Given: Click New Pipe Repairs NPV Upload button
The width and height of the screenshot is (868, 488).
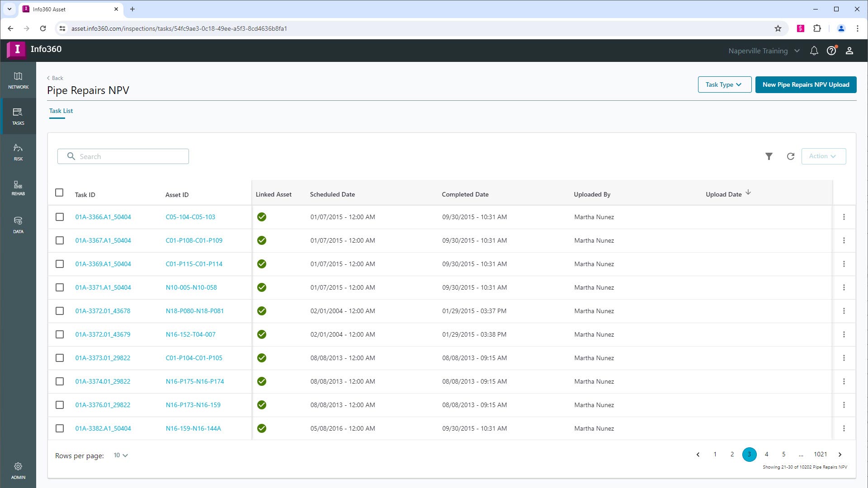Looking at the screenshot, I should tap(806, 85).
